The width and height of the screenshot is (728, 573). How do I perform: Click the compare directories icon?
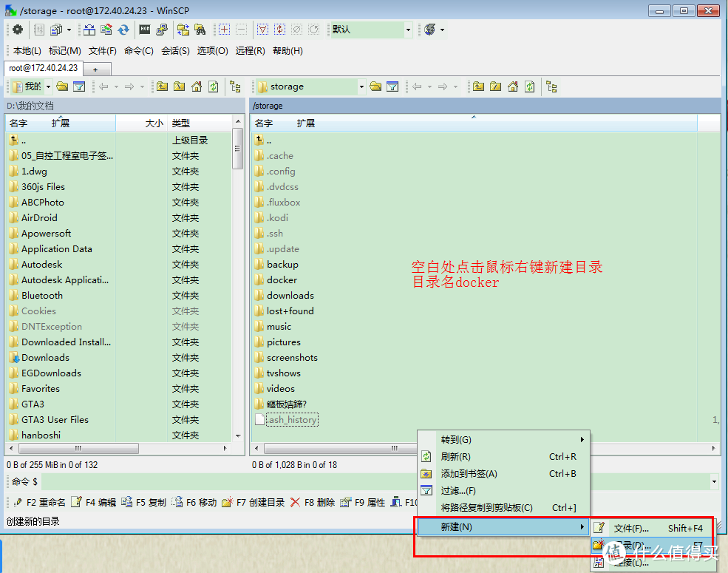pos(89,30)
